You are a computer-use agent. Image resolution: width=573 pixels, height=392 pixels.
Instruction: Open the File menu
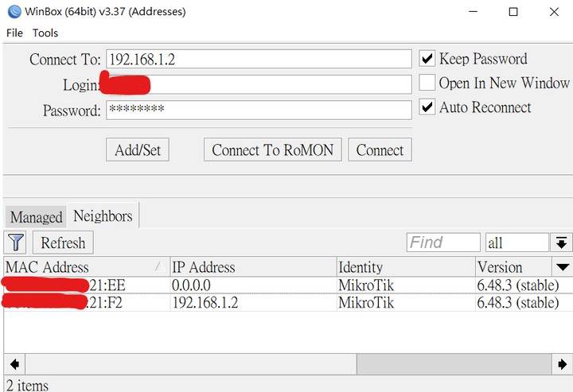point(14,33)
